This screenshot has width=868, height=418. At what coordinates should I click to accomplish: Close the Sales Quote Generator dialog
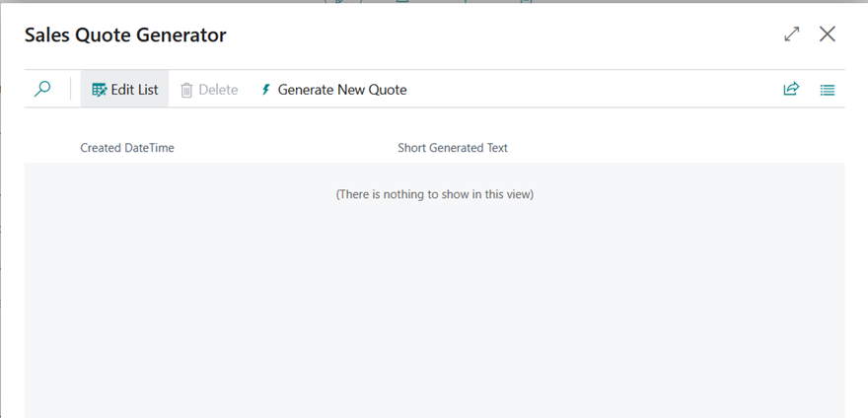828,35
